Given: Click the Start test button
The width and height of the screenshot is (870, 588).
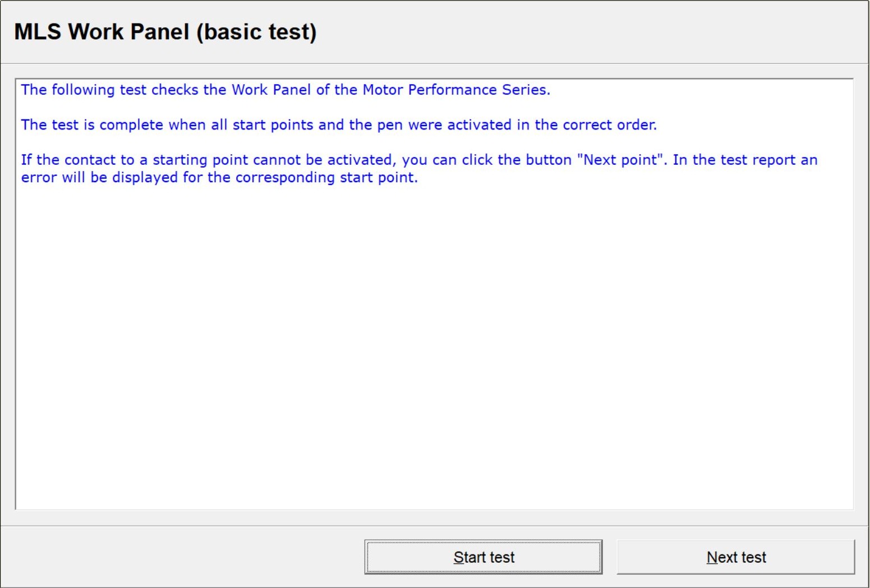Looking at the screenshot, I should coord(483,557).
